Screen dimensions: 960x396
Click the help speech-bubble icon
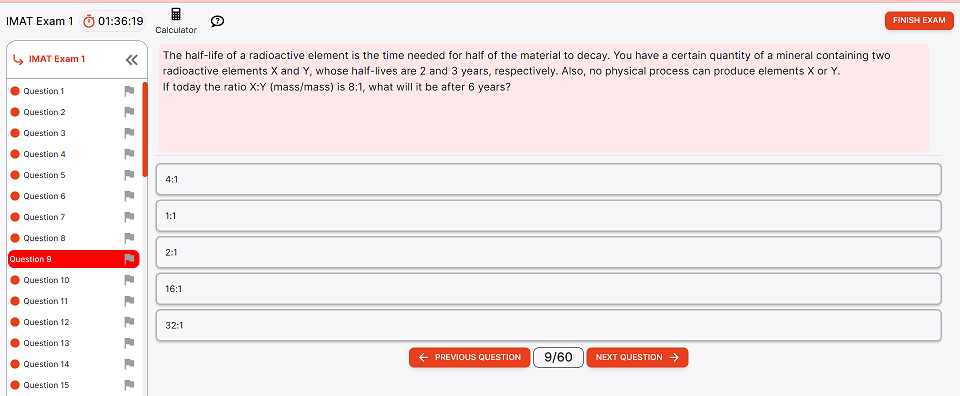tap(217, 21)
